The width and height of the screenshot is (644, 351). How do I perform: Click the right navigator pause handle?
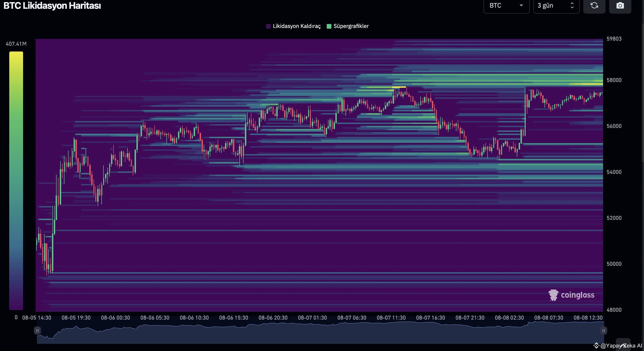tap(604, 330)
